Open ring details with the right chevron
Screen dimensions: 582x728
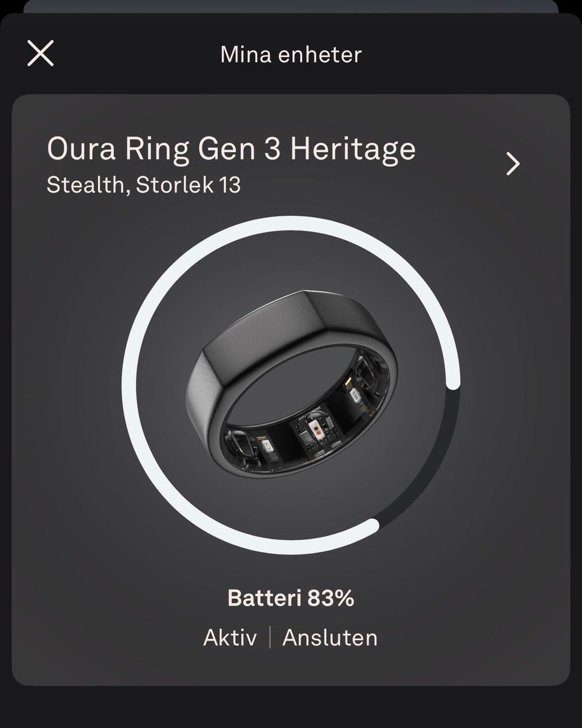coord(513,164)
